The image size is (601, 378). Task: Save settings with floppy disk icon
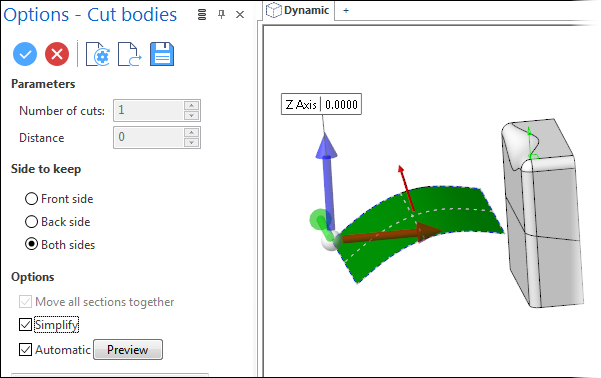click(x=162, y=54)
